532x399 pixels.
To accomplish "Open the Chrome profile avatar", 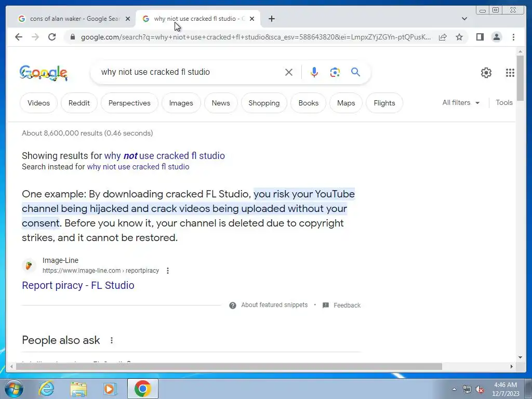I will point(496,37).
